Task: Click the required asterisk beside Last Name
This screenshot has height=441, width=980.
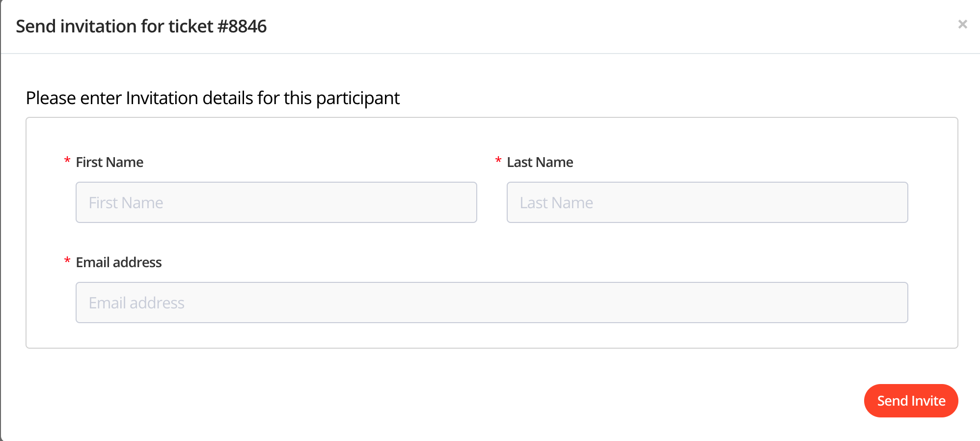Action: (498, 161)
